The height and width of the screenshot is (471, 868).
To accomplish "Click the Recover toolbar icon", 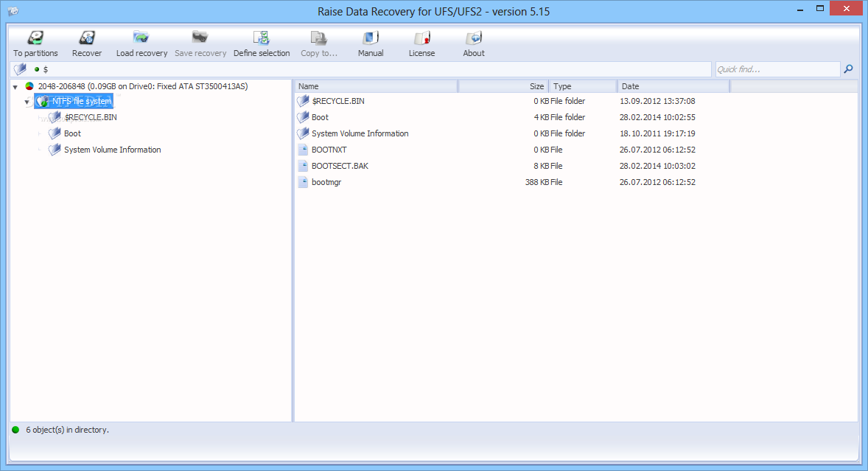I will (87, 38).
